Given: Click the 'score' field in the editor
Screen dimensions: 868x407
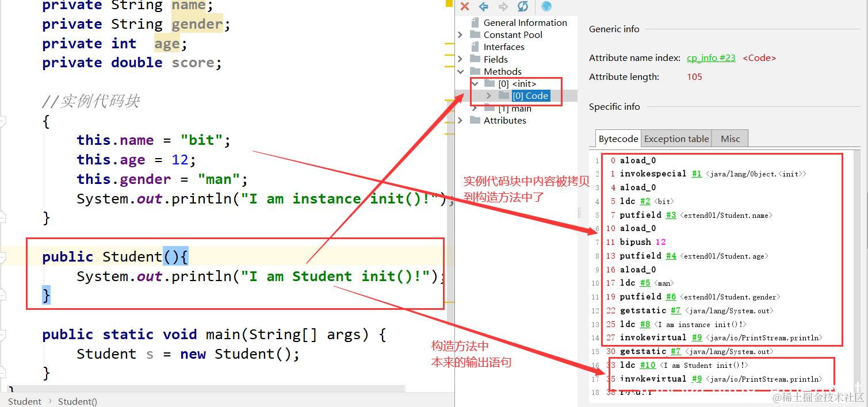Looking at the screenshot, I should coord(194,63).
